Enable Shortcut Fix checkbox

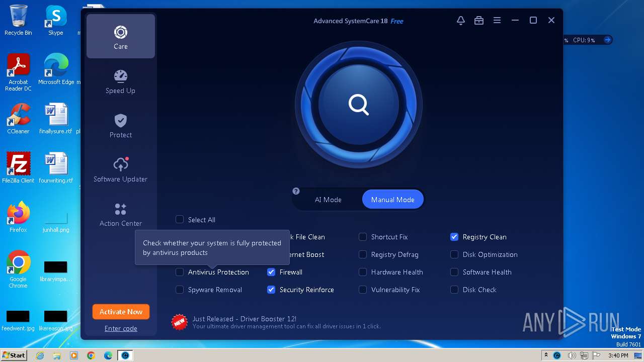363,237
